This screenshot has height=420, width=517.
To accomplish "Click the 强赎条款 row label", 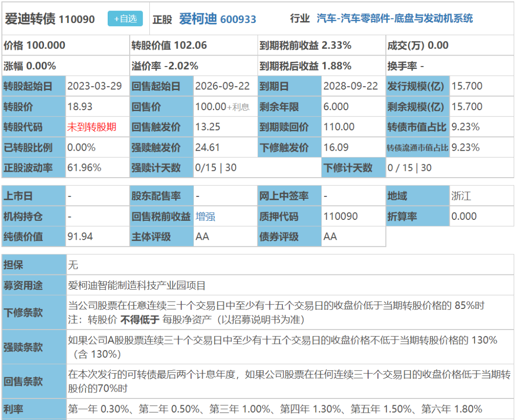I will (x=34, y=347).
